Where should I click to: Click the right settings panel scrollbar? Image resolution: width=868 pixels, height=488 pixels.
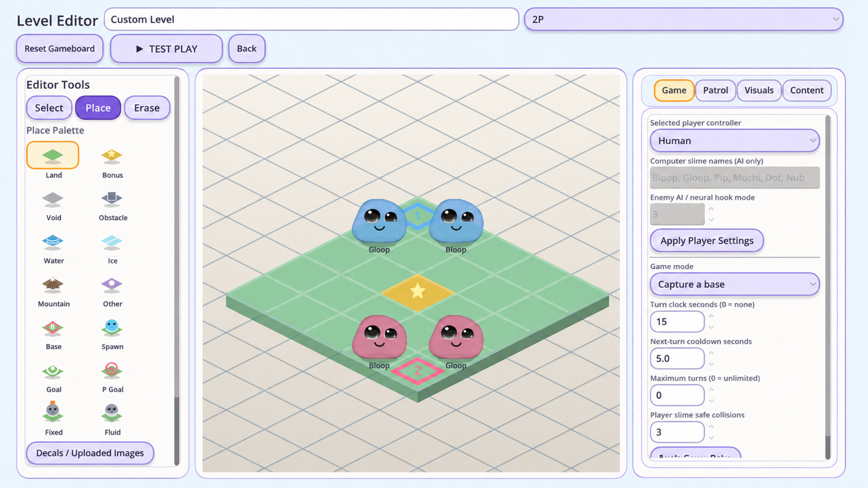pyautogui.click(x=828, y=287)
